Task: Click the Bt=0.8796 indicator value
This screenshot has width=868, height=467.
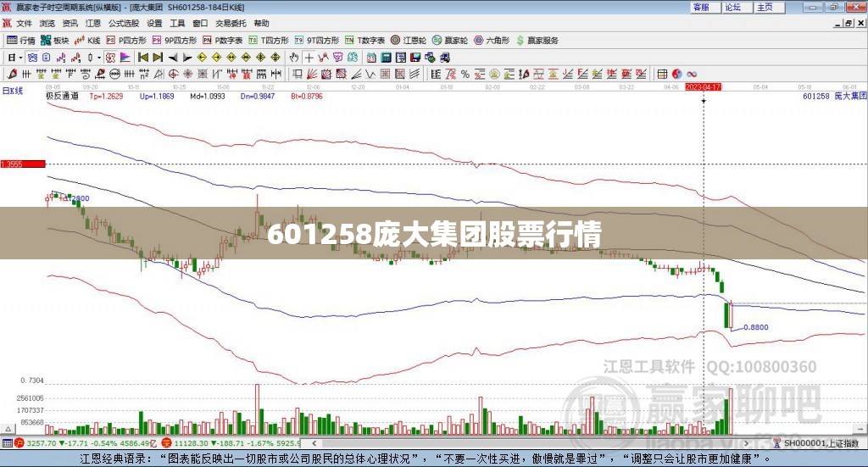Action: (307, 96)
